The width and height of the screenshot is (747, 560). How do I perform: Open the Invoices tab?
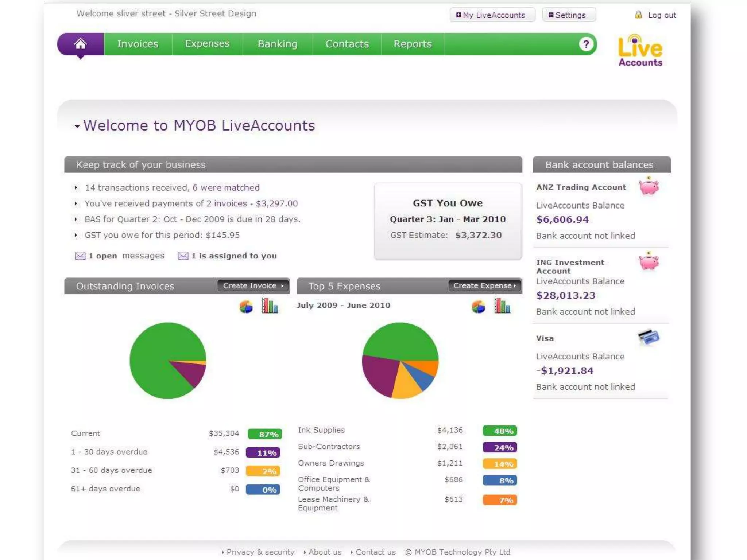point(138,44)
